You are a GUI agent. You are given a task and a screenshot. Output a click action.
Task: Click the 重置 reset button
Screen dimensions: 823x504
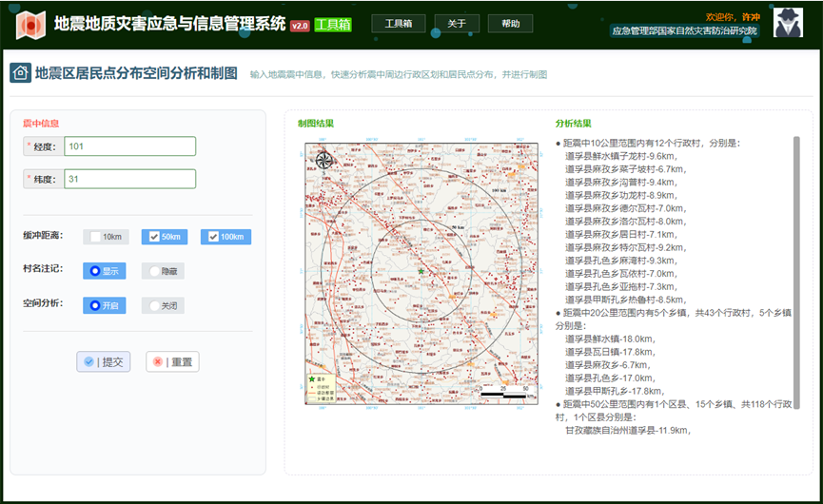(x=172, y=362)
